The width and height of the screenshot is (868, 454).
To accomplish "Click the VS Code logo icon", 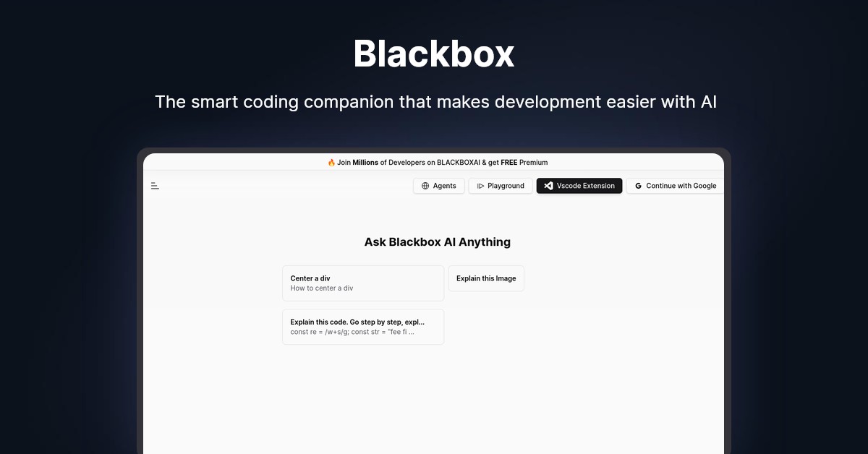I will coord(548,186).
